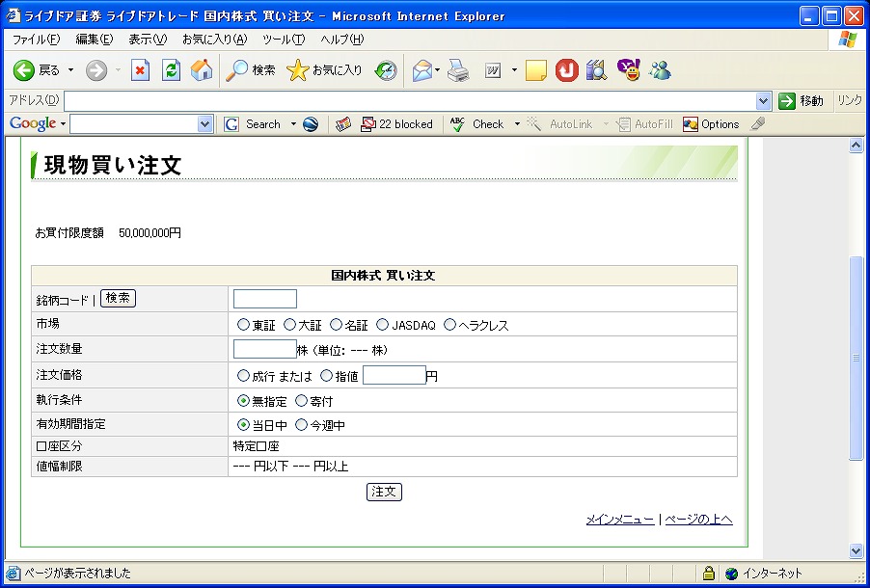Launch Yahoo Messenger icon
This screenshot has height=588, width=870.
(629, 70)
